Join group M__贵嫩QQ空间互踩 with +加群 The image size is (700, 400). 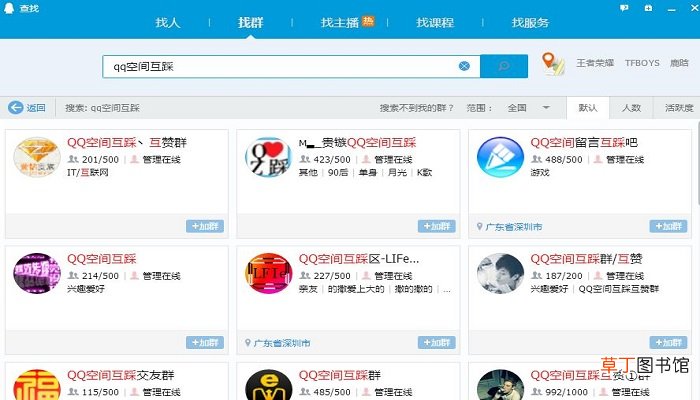coord(437,226)
